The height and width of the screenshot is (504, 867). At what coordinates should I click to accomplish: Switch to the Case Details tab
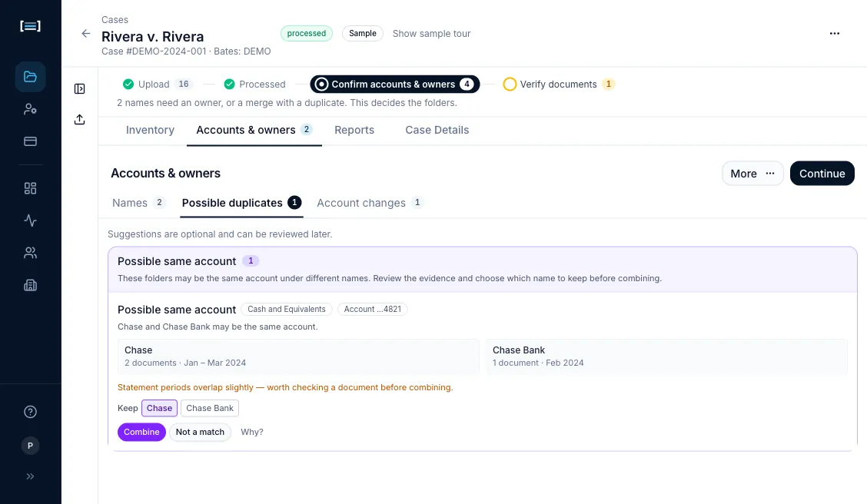tap(437, 130)
